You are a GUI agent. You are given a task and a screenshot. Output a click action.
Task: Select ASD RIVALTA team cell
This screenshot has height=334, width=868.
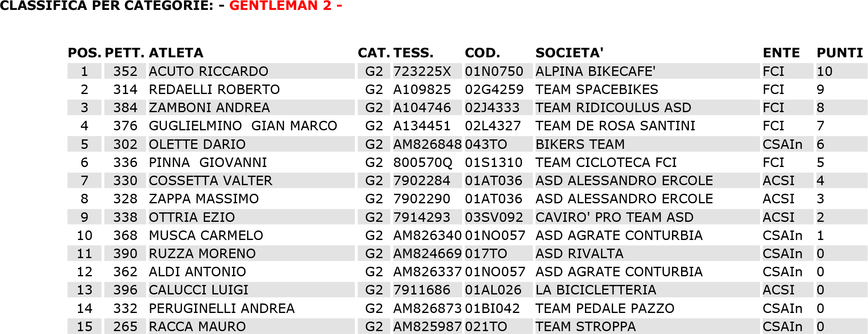click(x=579, y=254)
